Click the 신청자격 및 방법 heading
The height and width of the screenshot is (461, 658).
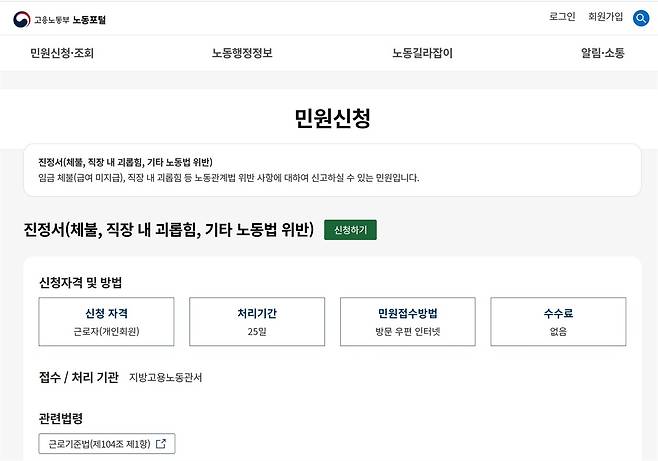86,282
